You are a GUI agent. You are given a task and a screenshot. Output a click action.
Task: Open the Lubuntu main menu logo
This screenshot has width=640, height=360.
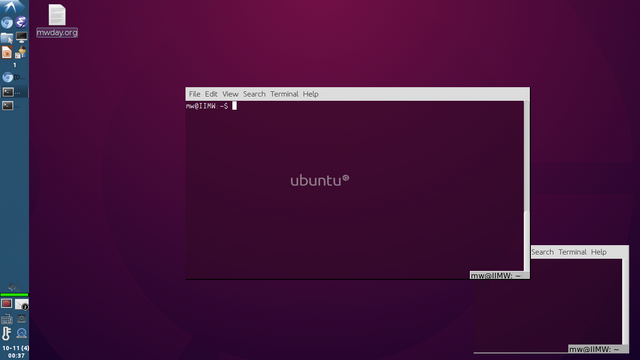12,7
